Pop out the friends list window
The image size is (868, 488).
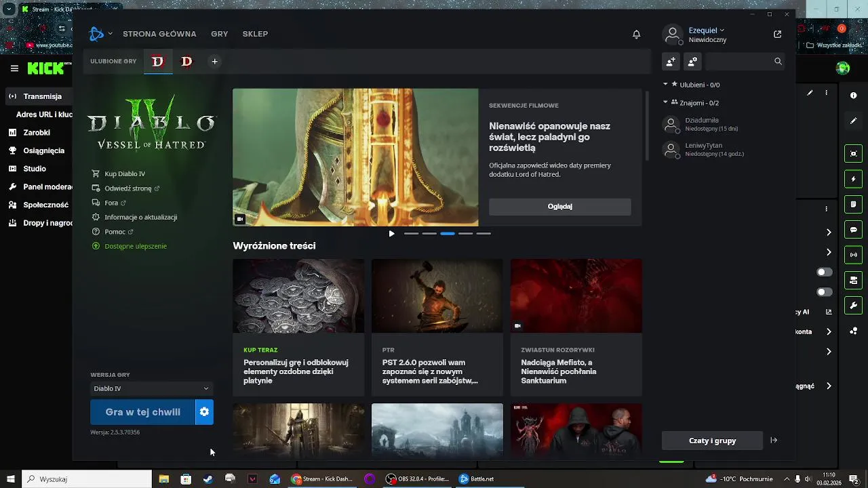[x=777, y=34]
